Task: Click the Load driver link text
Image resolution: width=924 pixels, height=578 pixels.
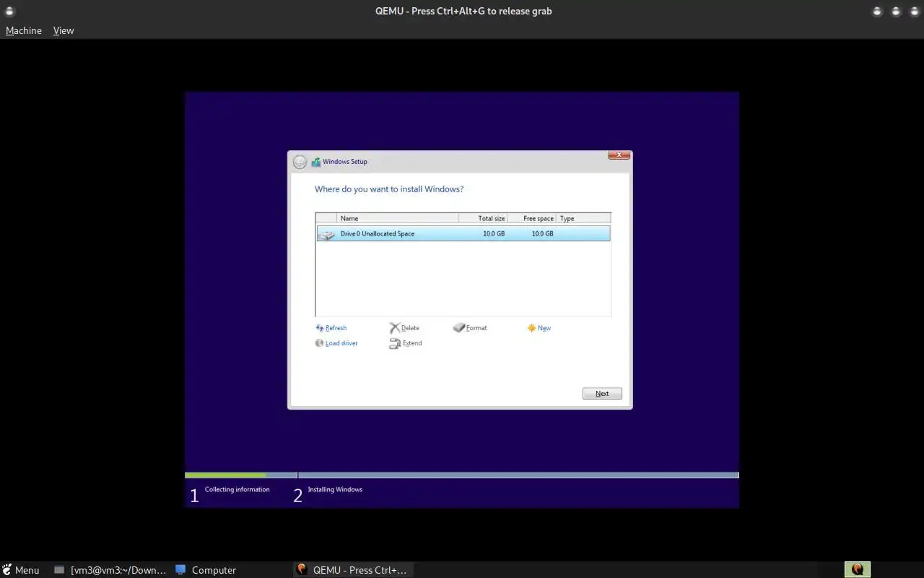Action: (341, 343)
